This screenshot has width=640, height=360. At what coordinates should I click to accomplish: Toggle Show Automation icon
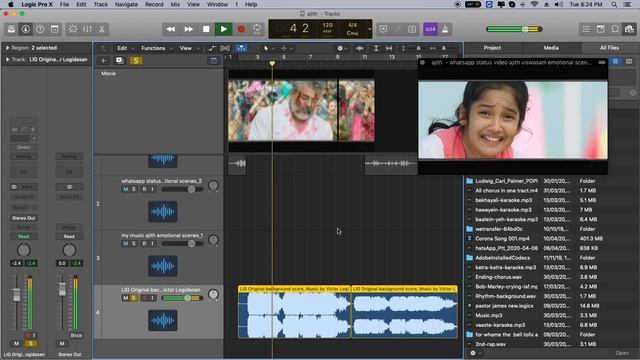[x=212, y=48]
